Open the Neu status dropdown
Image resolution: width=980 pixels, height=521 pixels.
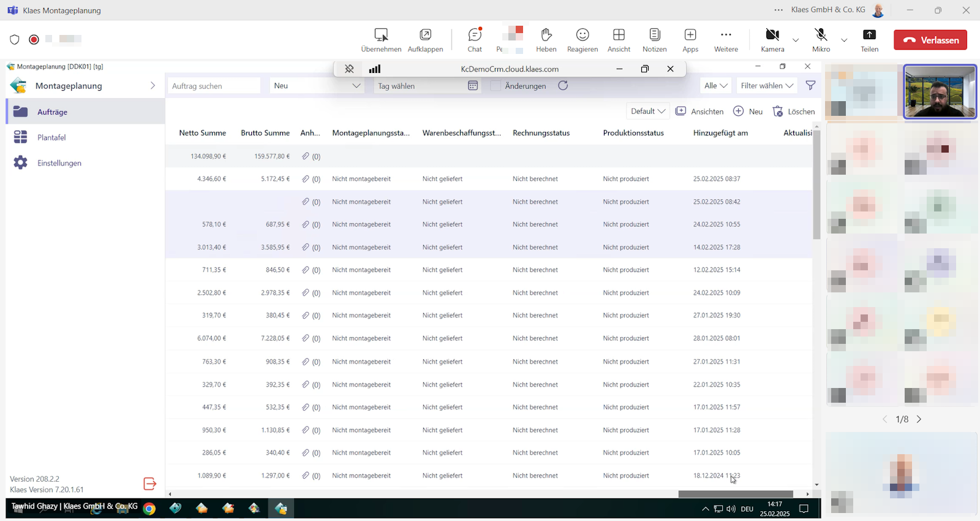317,86
